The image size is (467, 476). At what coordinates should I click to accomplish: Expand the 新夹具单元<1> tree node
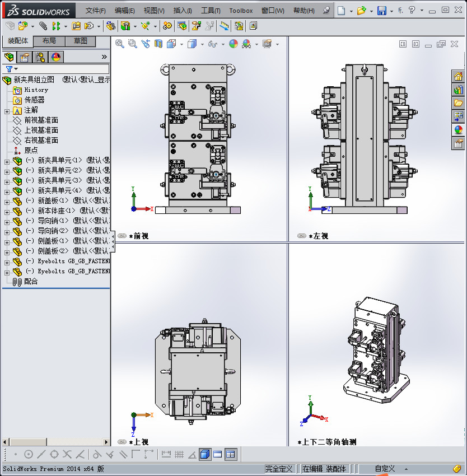pyautogui.click(x=7, y=162)
